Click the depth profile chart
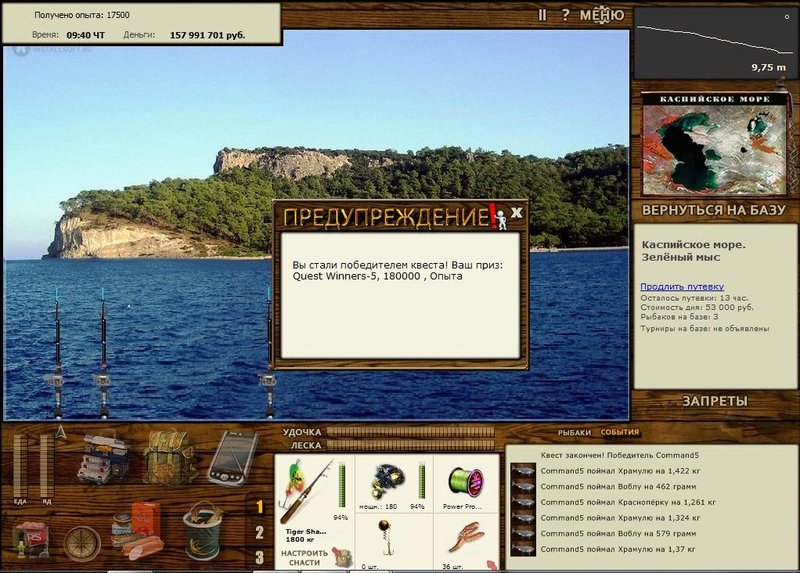The width and height of the screenshot is (800, 573). click(714, 42)
